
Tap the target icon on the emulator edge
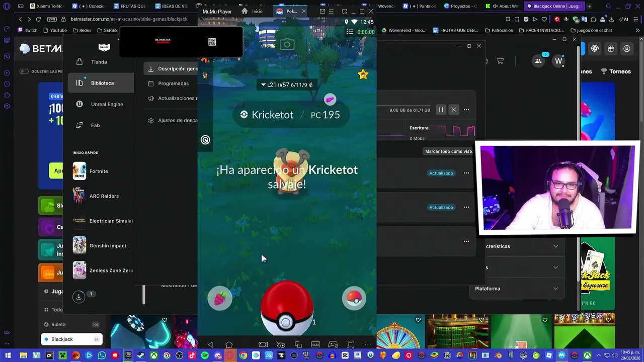[x=205, y=140]
